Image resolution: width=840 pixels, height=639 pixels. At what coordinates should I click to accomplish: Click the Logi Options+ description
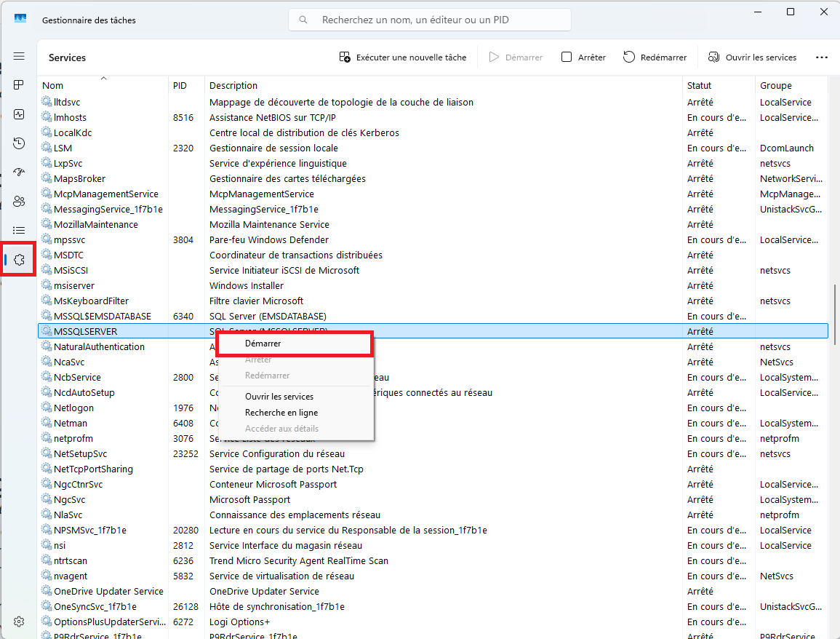[239, 622]
